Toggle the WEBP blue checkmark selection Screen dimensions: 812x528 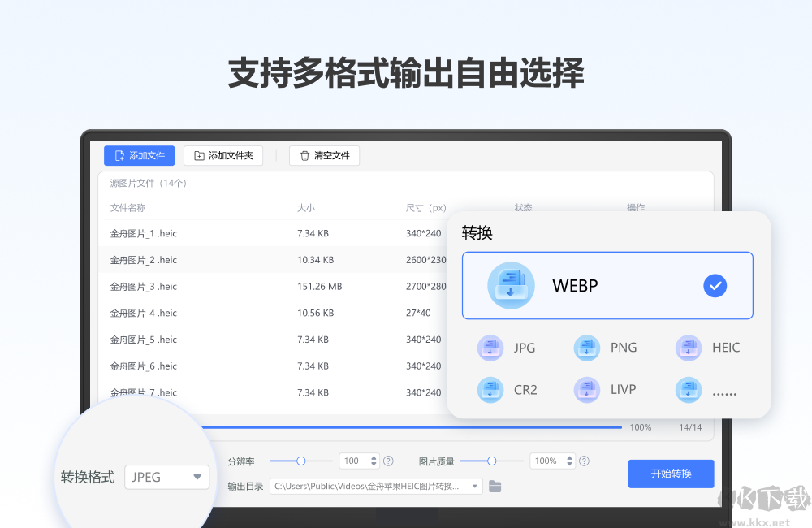pyautogui.click(x=715, y=285)
